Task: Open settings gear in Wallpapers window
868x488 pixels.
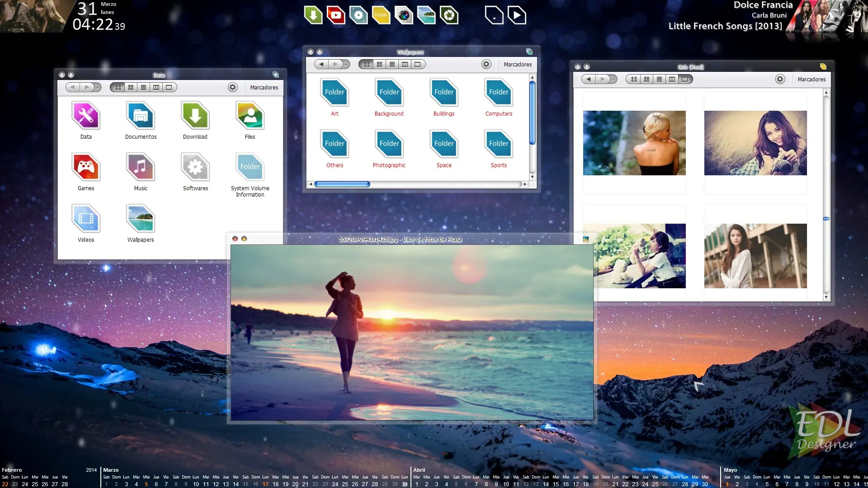Action: click(x=486, y=64)
